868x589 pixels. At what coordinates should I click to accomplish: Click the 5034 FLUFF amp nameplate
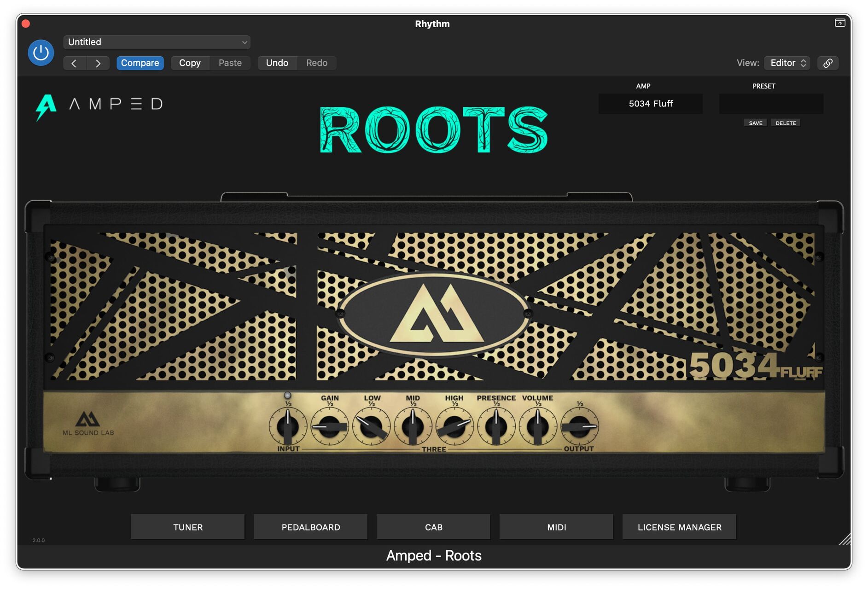click(755, 367)
